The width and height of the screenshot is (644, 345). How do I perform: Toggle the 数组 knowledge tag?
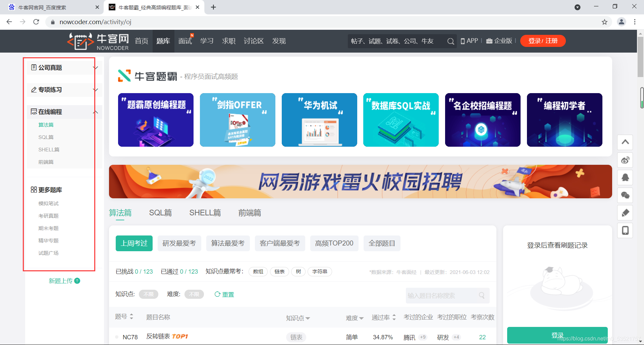point(258,272)
